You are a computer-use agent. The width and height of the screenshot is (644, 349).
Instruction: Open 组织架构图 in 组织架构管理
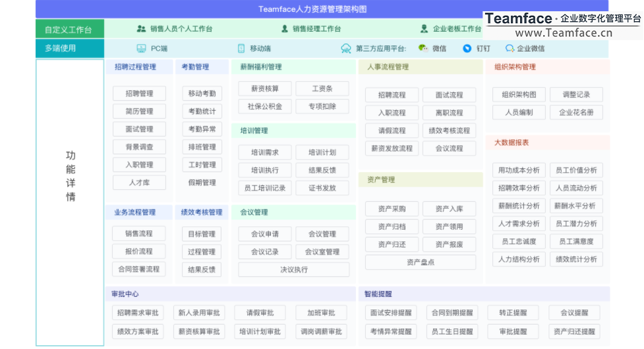(519, 94)
